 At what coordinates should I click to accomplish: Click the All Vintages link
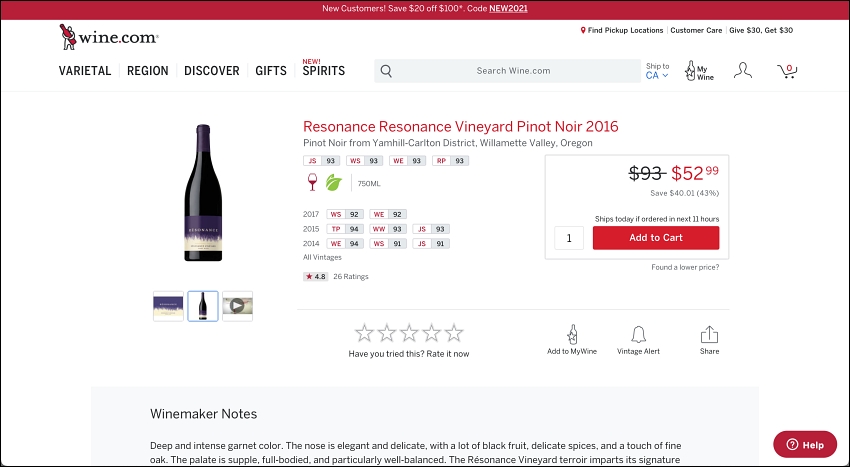(323, 258)
